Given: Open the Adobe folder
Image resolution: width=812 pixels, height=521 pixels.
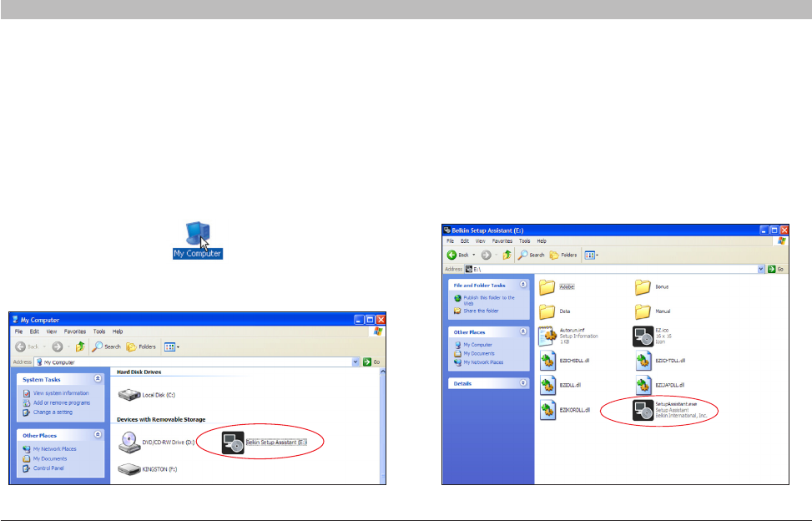Looking at the screenshot, I should 557,287.
